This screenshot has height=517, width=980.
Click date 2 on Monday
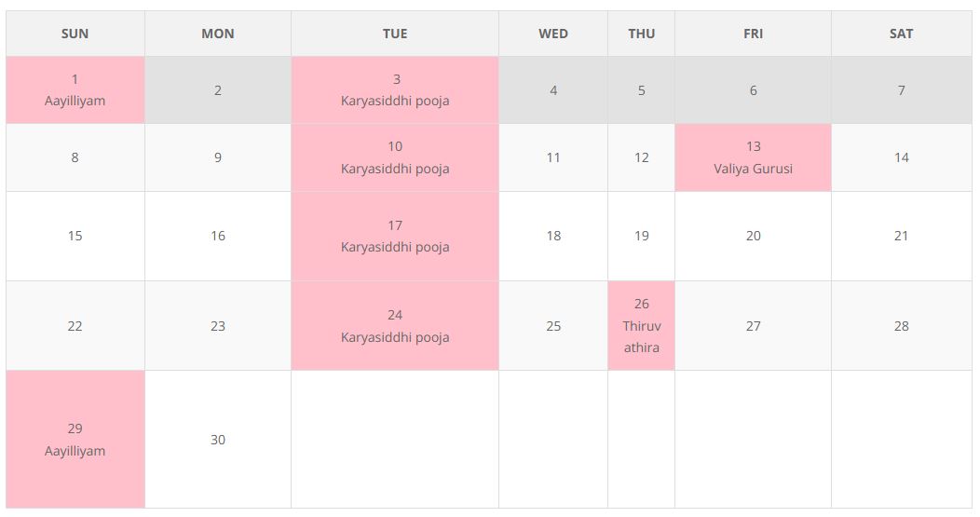coord(218,90)
